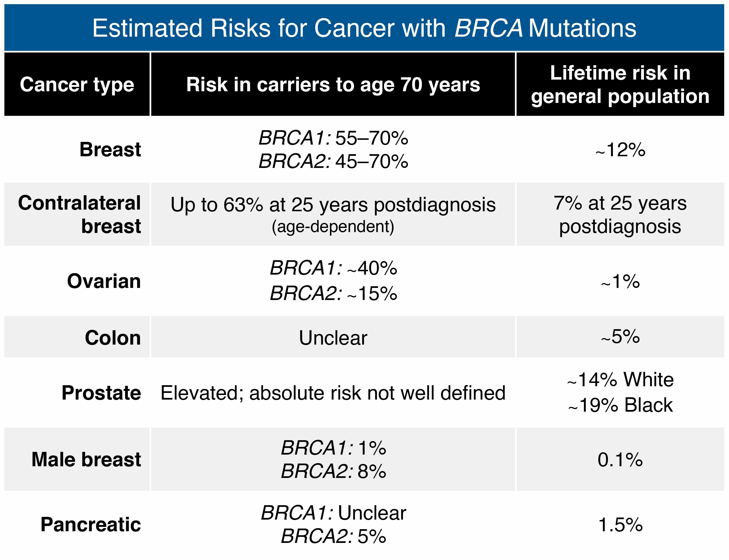Click 'Elevated; absolute risk not well defined' text
Image resolution: width=729 pixels, height=560 pixels.
(333, 393)
